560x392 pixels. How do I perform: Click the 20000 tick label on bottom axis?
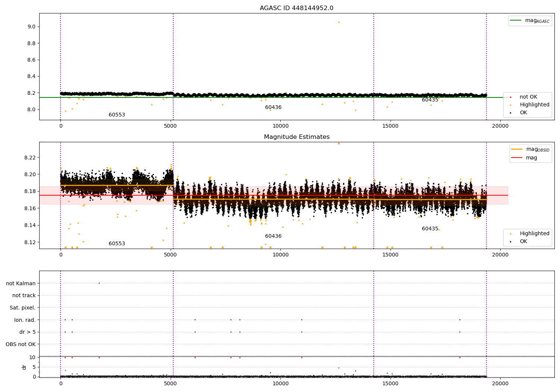[500, 384]
